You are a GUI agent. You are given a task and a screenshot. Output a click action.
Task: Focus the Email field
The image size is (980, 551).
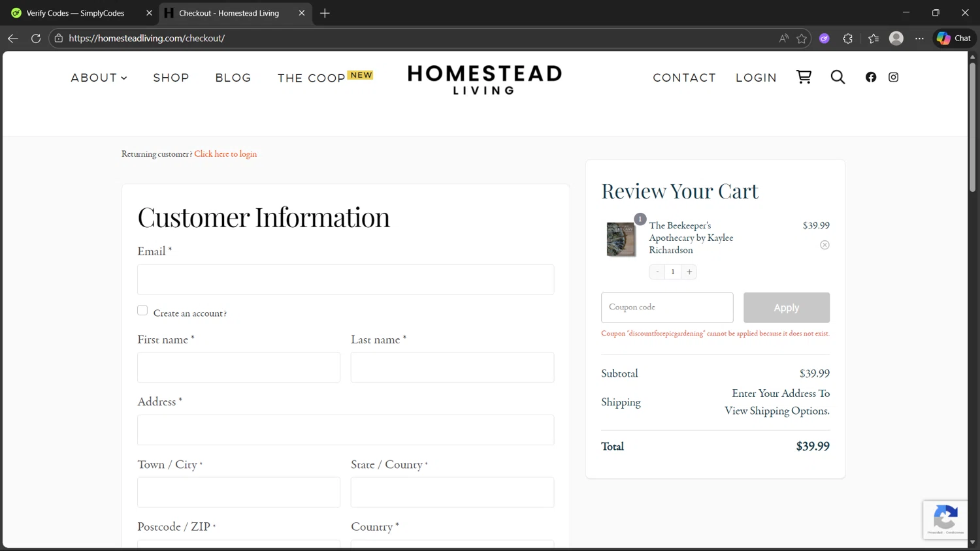[x=346, y=279]
